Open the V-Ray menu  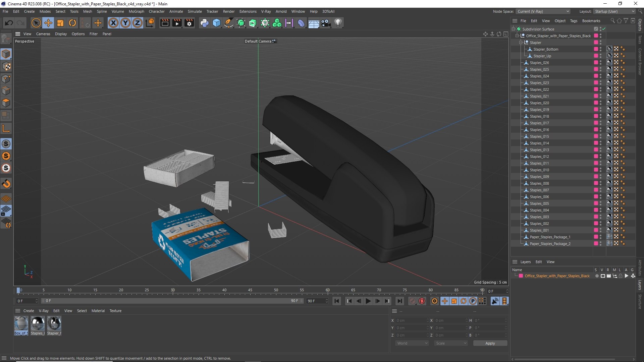(x=266, y=11)
